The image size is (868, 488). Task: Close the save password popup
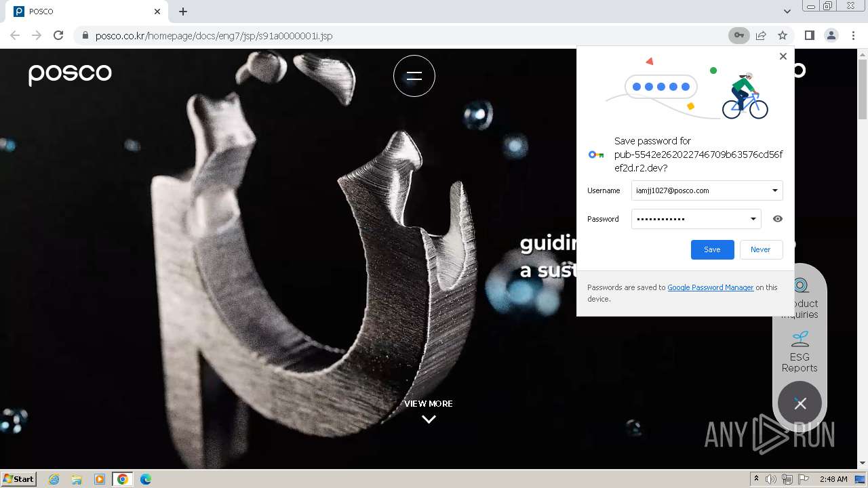[783, 56]
